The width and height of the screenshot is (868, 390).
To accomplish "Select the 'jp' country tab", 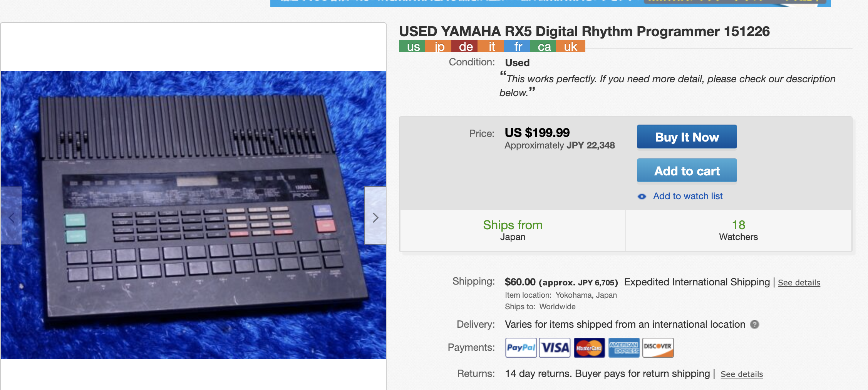I will (438, 46).
